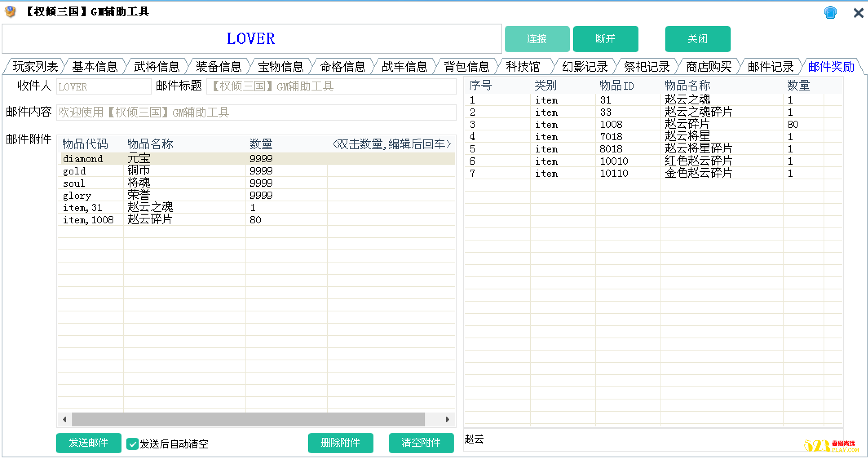The image size is (868, 459).
Task: Click the LOVER server name banner
Action: 252,39
